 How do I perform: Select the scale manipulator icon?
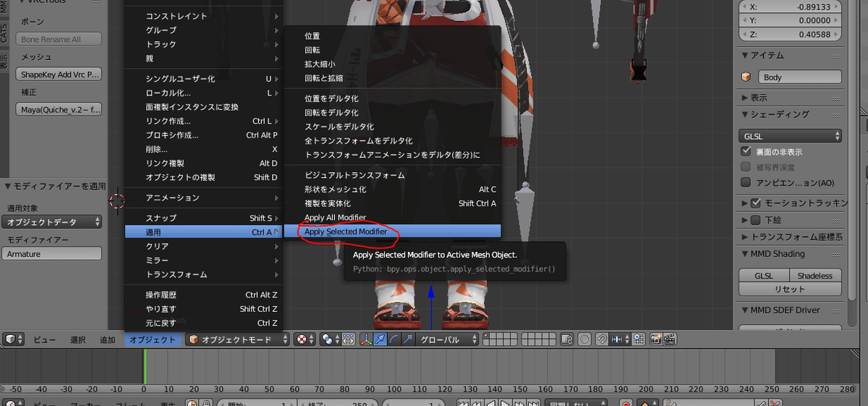pos(407,339)
